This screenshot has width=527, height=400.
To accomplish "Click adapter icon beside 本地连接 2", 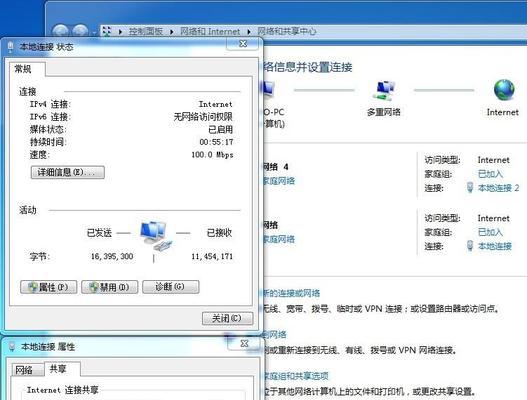I will 470,188.
